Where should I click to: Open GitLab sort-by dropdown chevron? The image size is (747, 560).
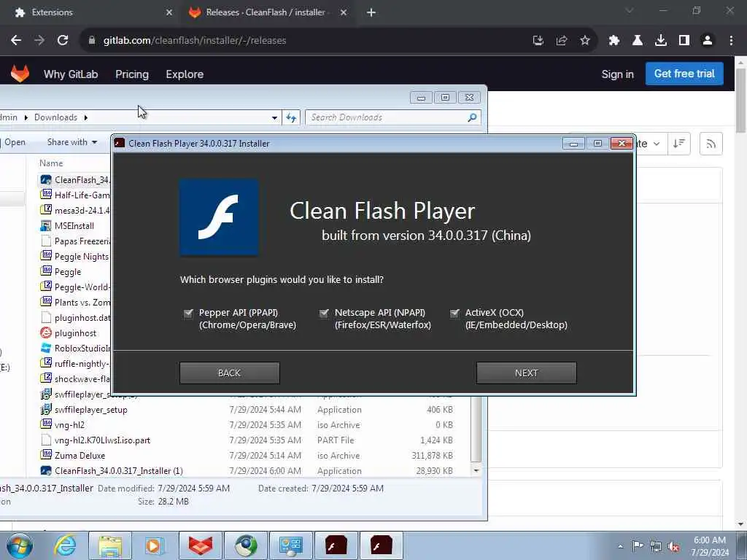(656, 144)
